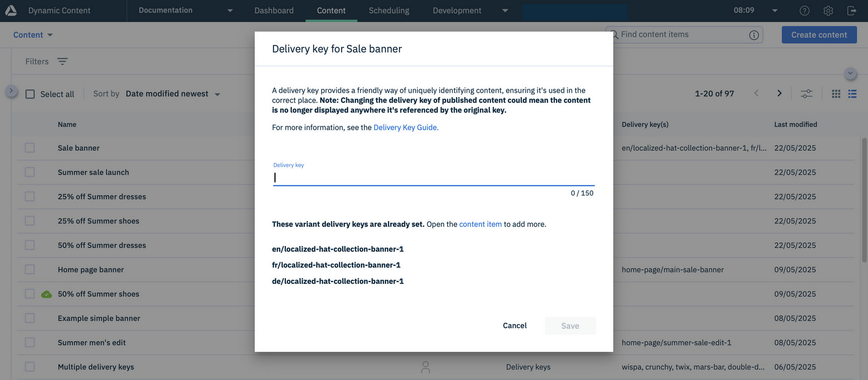This screenshot has height=380, width=868.
Task: Open the Example simple banner item
Action: pyautogui.click(x=99, y=318)
